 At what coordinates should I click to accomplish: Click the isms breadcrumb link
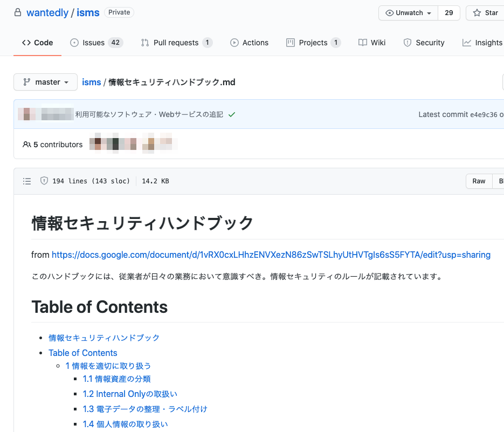pyautogui.click(x=91, y=82)
